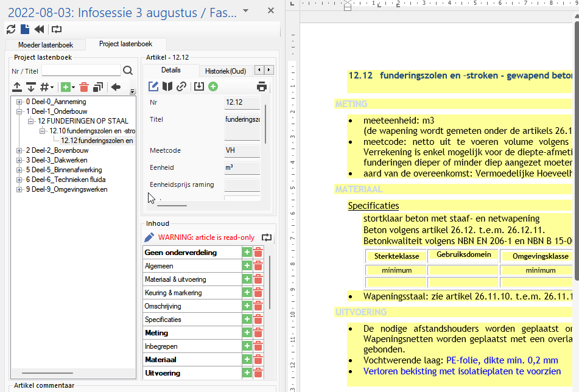This screenshot has height=392, width=579.
Task: Expand 0 Deel-0_Aanneming tree node
Action: [19, 102]
